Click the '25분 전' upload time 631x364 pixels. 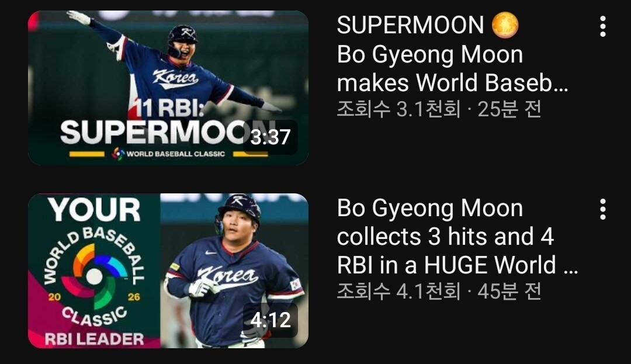pyautogui.click(x=509, y=109)
